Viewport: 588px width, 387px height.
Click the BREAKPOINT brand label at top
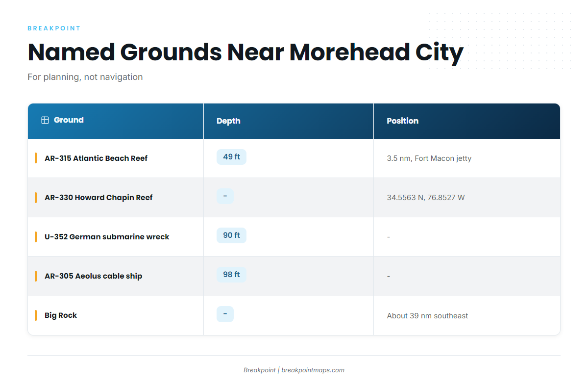[54, 28]
